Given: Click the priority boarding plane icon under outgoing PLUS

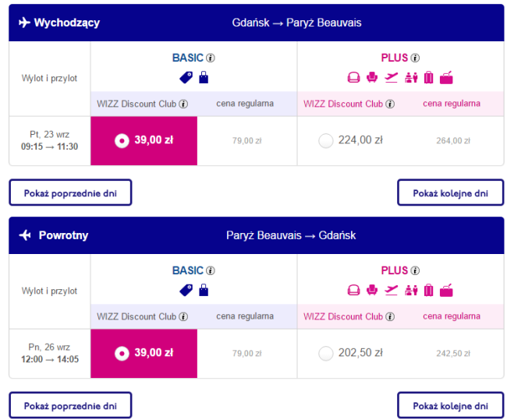Looking at the screenshot, I should [x=392, y=78].
